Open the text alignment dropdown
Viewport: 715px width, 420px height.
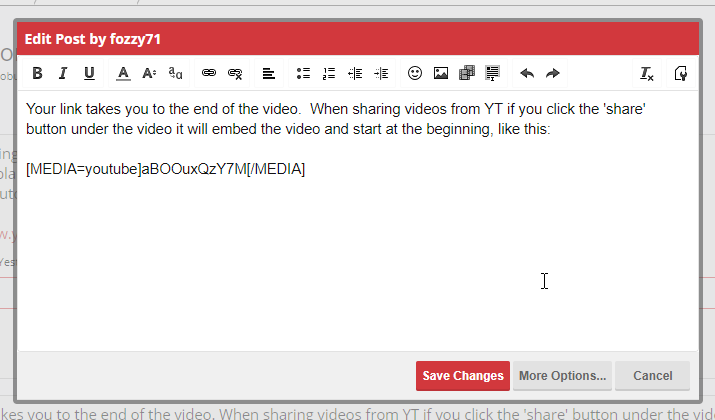pos(269,73)
